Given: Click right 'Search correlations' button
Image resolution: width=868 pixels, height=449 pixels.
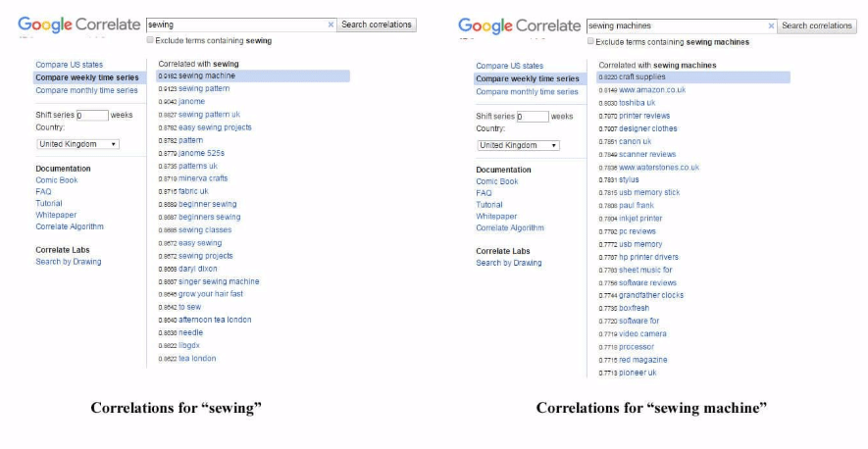Looking at the screenshot, I should pos(817,25).
